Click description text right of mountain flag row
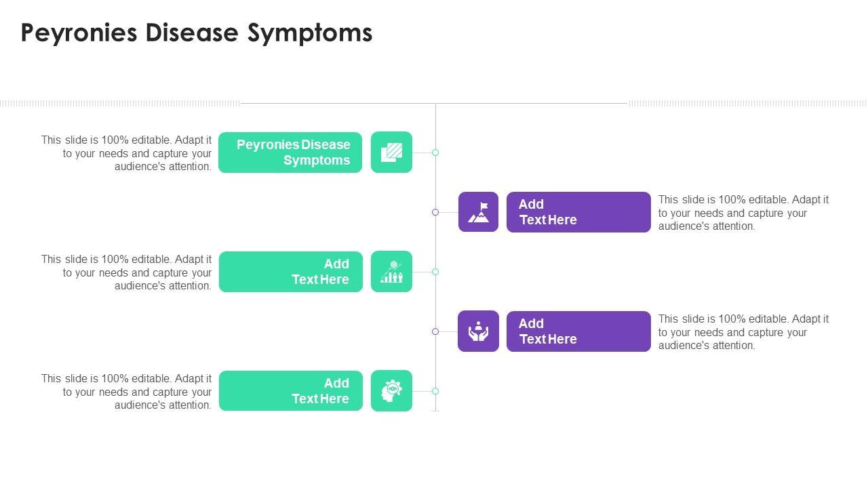 point(743,213)
